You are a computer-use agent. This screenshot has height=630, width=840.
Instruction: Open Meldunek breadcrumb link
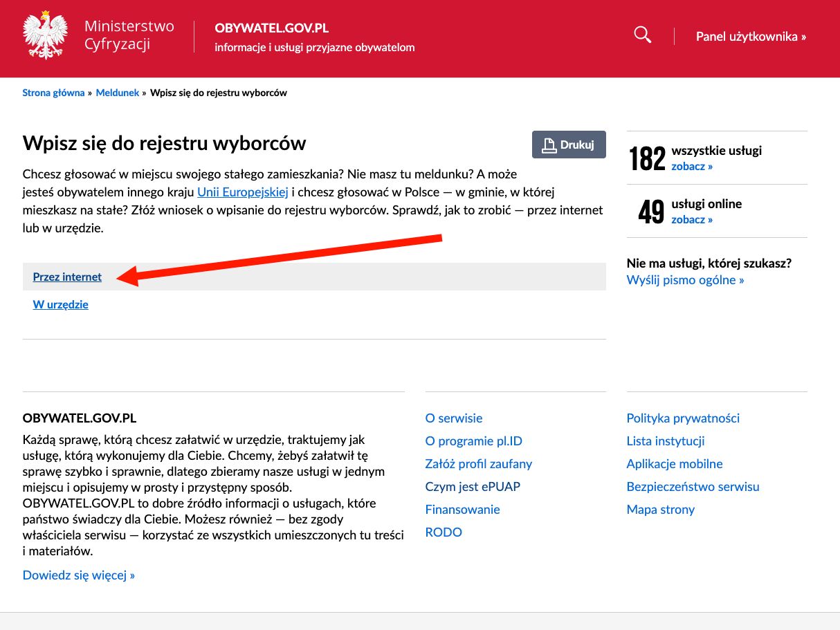click(x=118, y=93)
